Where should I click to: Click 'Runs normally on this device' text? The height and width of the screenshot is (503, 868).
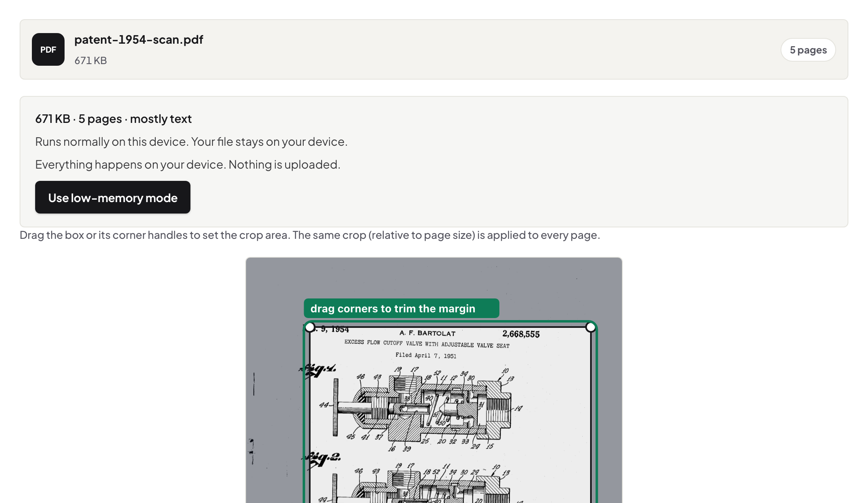191,142
